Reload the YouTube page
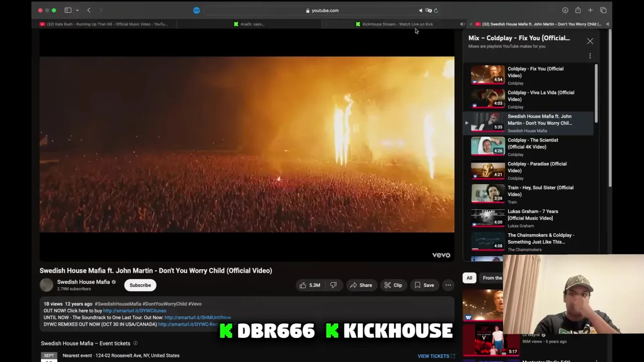Screen dimensions: 644x362 tap(436, 10)
